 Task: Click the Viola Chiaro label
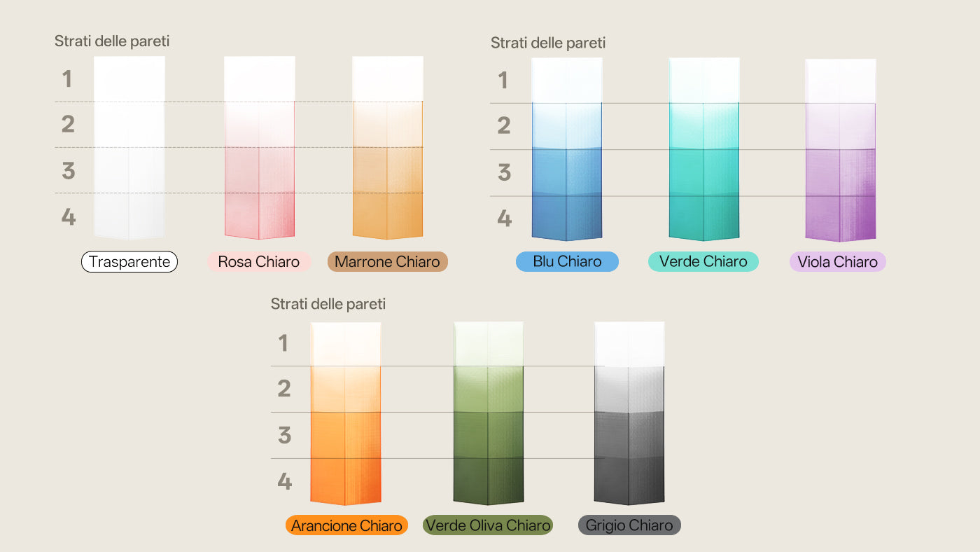[x=838, y=262]
